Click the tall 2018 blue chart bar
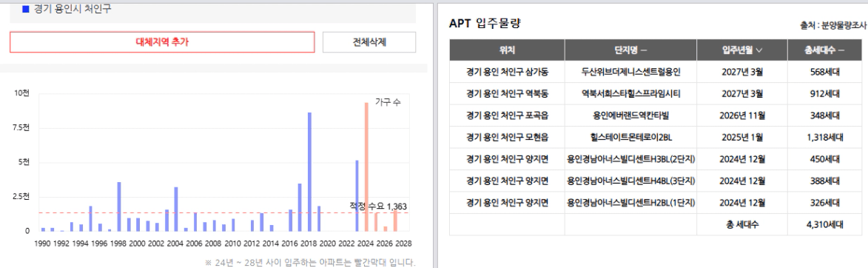Screen dimensions: 868x268 [x=309, y=172]
